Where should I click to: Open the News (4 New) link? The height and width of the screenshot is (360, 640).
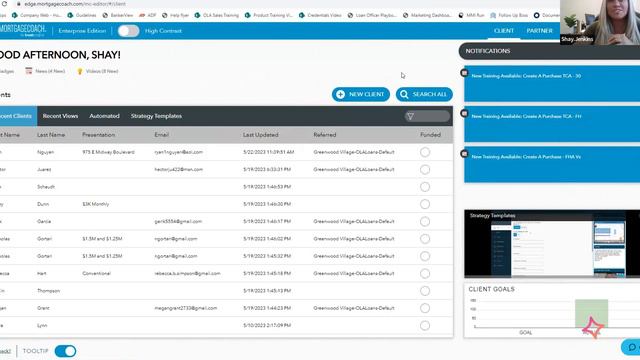[x=50, y=71]
